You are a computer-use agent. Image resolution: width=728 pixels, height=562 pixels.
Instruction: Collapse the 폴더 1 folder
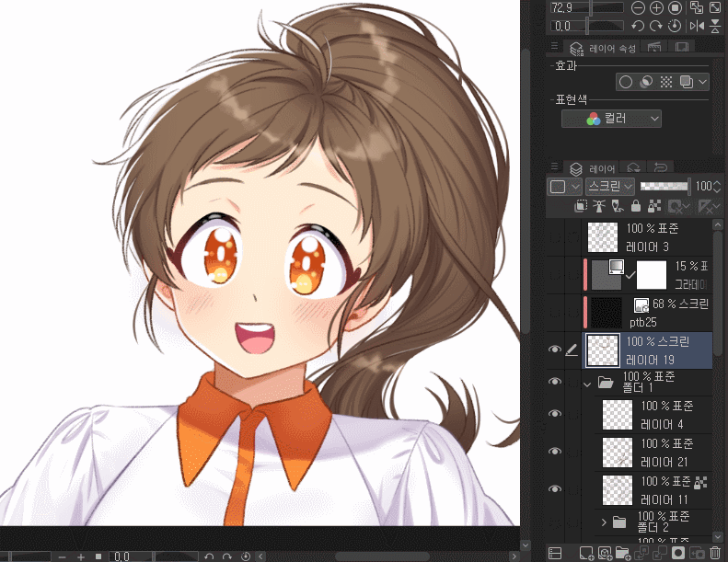point(587,384)
